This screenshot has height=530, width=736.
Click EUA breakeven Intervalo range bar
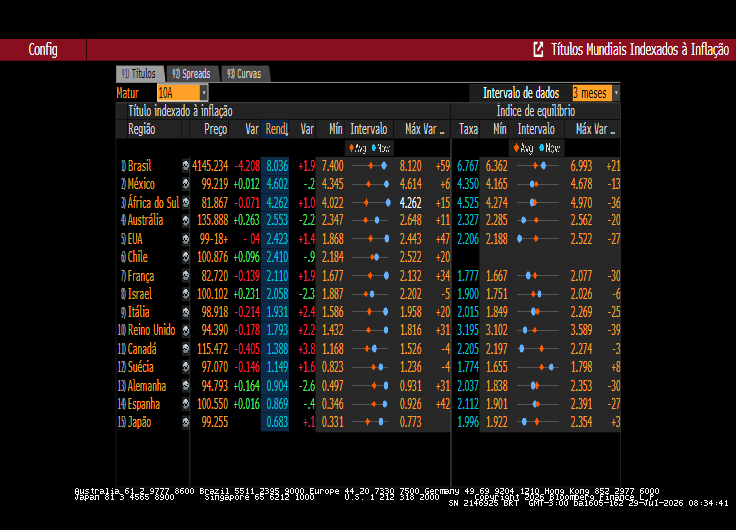(537, 239)
